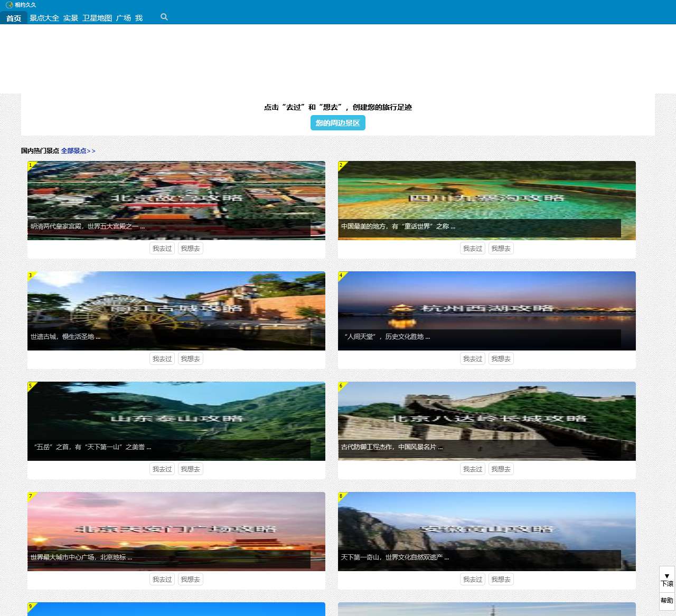Open the 卫星地图 menu item
676x616 pixels.
tap(97, 18)
